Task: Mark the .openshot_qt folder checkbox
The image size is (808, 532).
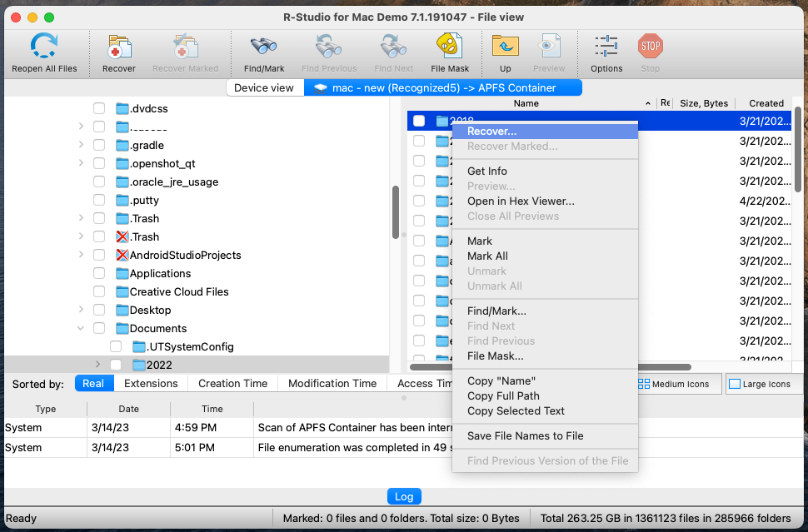Action: (x=99, y=164)
